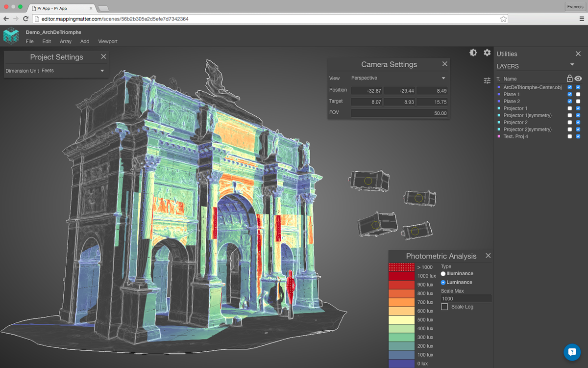
Task: Open the blue help chat bubble
Action: [x=572, y=352]
